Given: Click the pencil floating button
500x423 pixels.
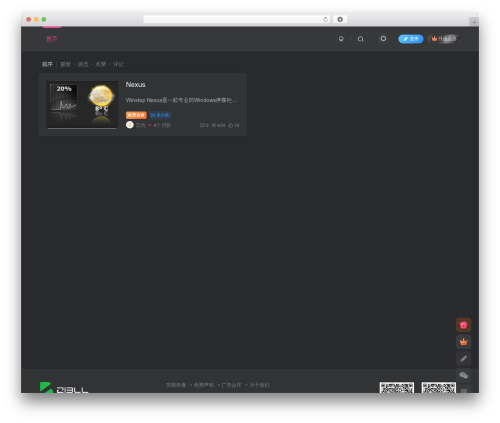Looking at the screenshot, I should click(x=463, y=359).
